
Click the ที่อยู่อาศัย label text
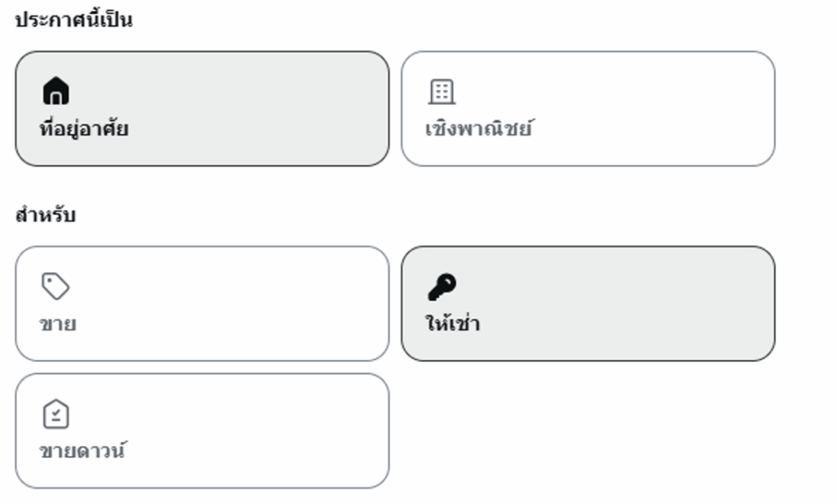84,129
